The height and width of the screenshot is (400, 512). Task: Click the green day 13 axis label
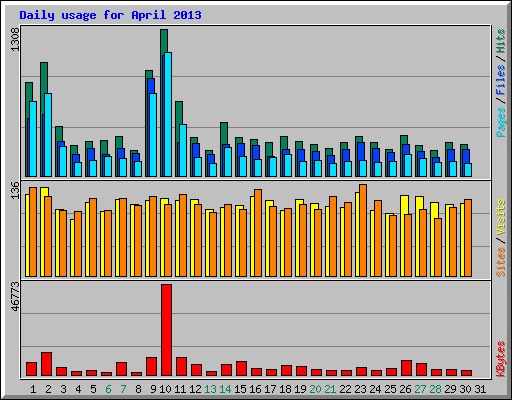point(210,389)
